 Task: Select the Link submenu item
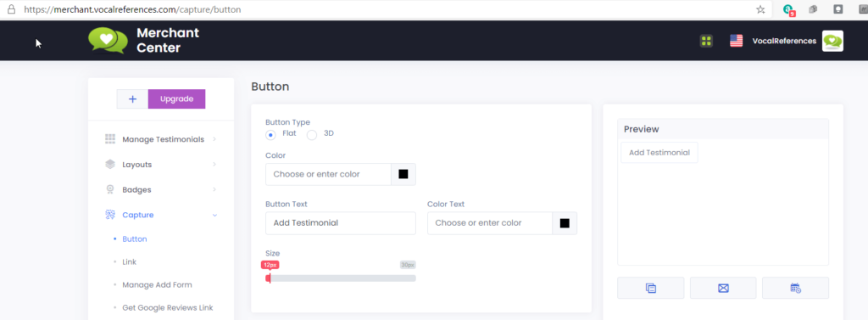[129, 261]
